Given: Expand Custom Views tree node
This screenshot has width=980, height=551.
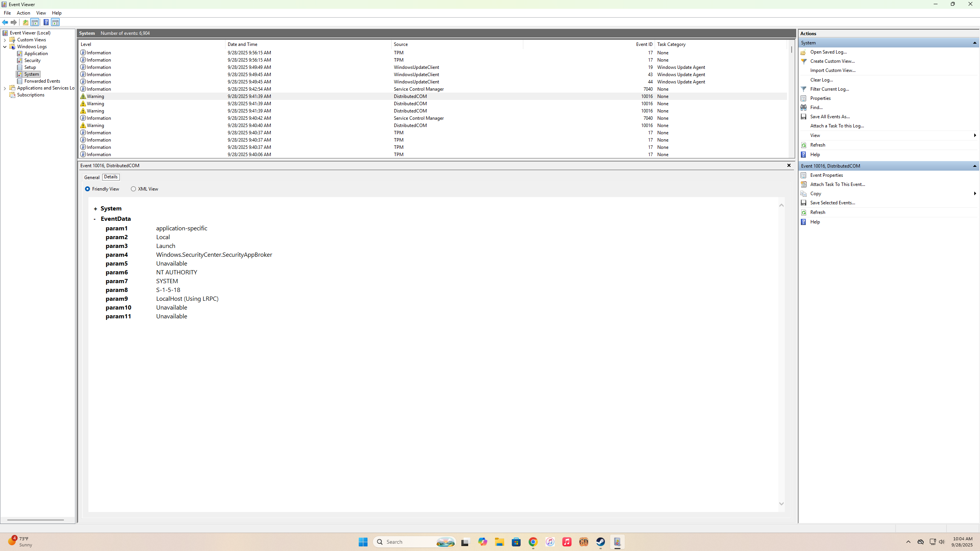Looking at the screenshot, I should pos(5,40).
